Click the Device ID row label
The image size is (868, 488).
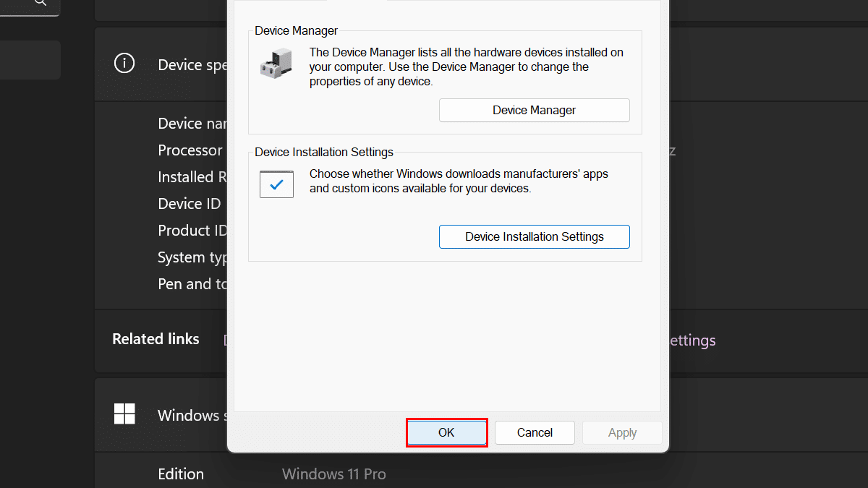coord(189,204)
